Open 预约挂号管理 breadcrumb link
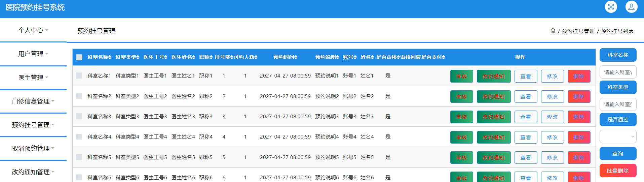This screenshot has height=182, width=644. (578, 31)
